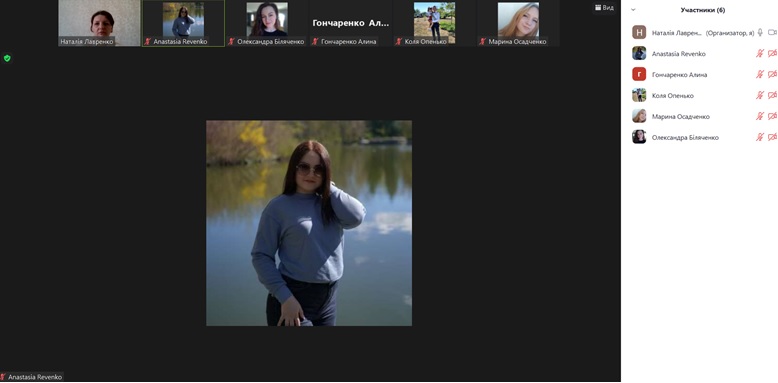Click the green encryption shield icon

(7, 59)
